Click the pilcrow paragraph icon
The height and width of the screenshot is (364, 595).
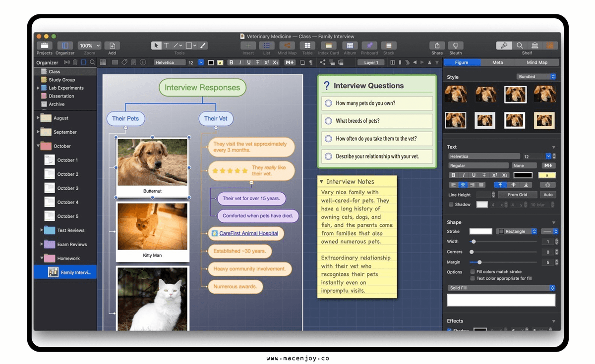coord(311,62)
